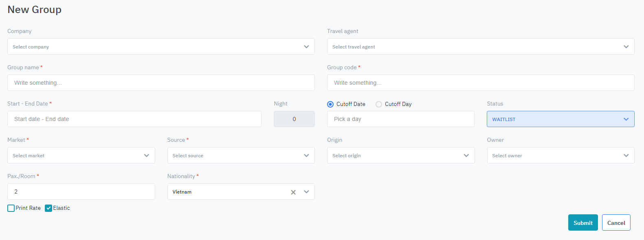Expand the Nationality dropdown chevron
This screenshot has width=644, height=240.
coord(306,192)
